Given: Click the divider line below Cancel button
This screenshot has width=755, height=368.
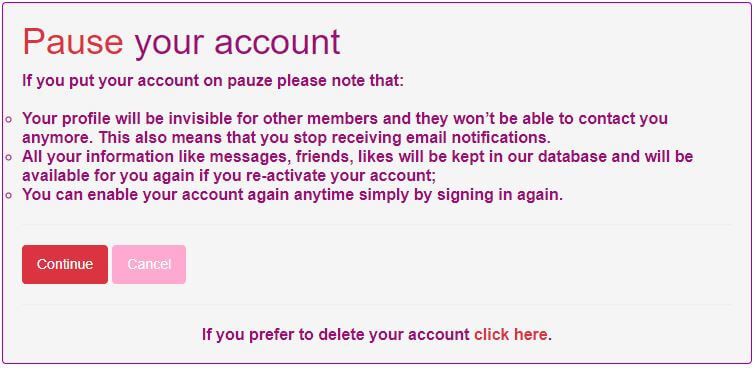Looking at the screenshot, I should click(377, 304).
